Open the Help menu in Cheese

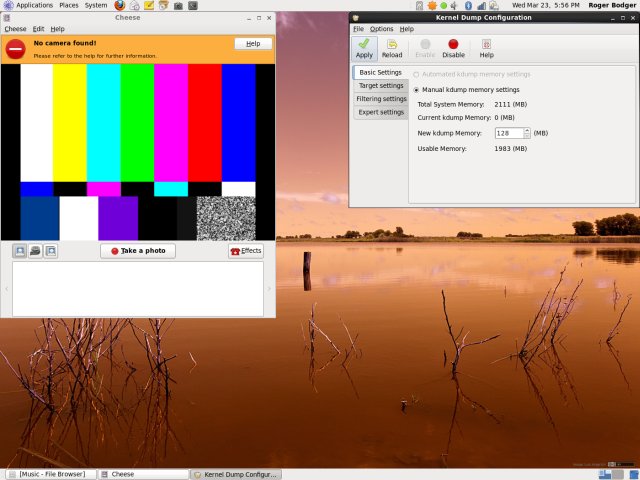(x=58, y=29)
